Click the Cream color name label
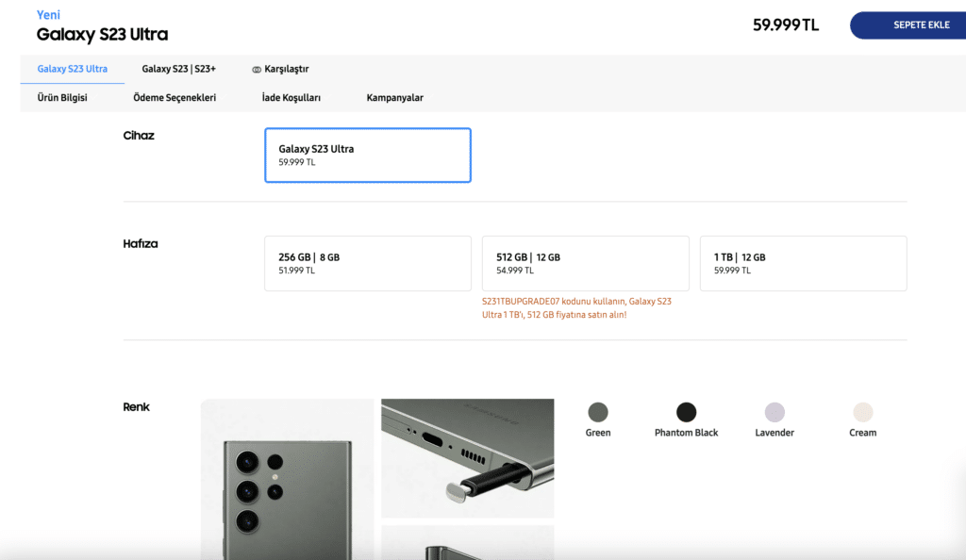 point(862,433)
